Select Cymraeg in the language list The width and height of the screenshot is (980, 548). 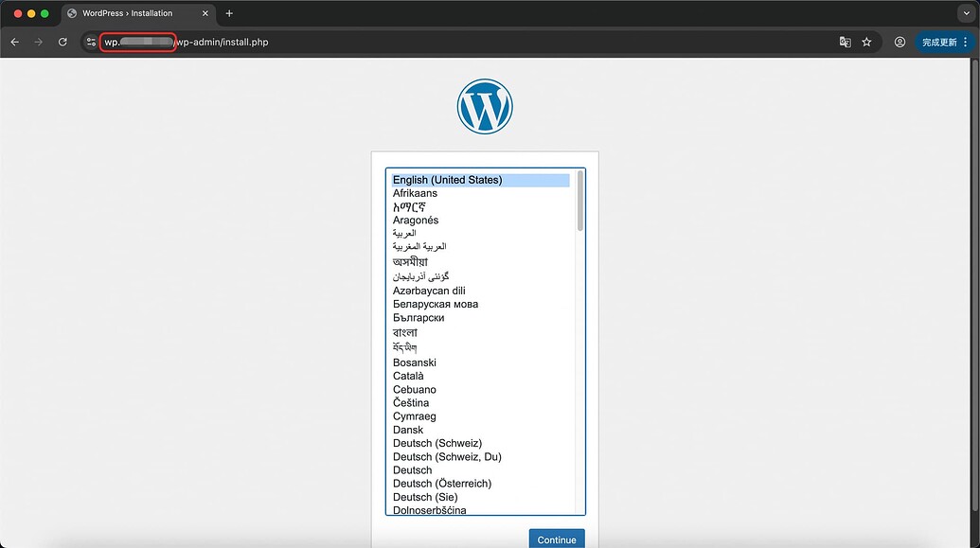coord(480,416)
